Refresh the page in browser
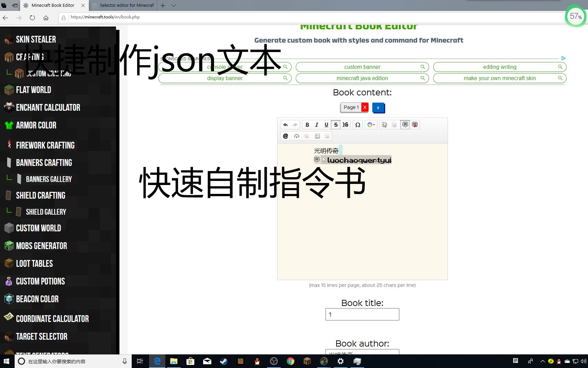The image size is (588, 368). 32,17
